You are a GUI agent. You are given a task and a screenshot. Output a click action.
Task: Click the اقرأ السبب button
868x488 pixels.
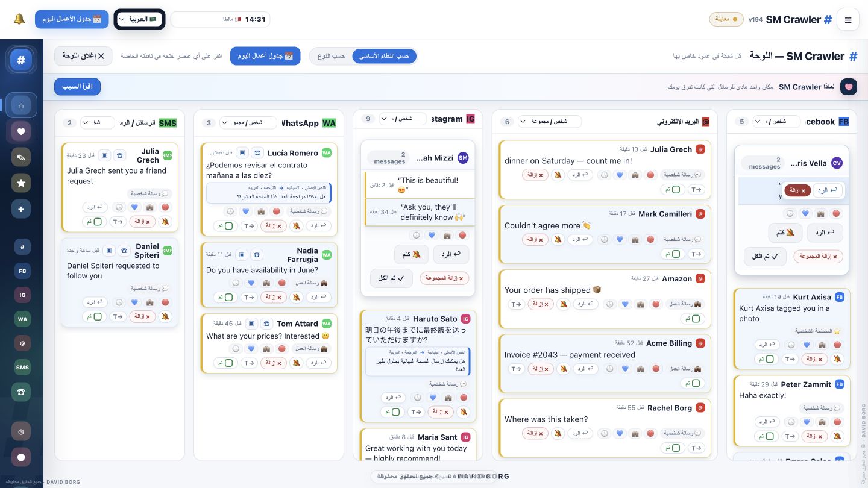point(77,87)
